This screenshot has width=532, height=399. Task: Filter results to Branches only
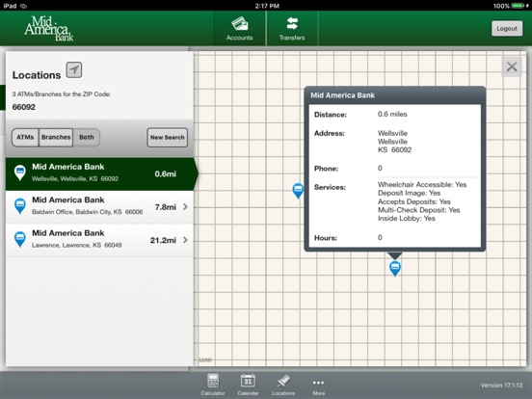(x=56, y=138)
